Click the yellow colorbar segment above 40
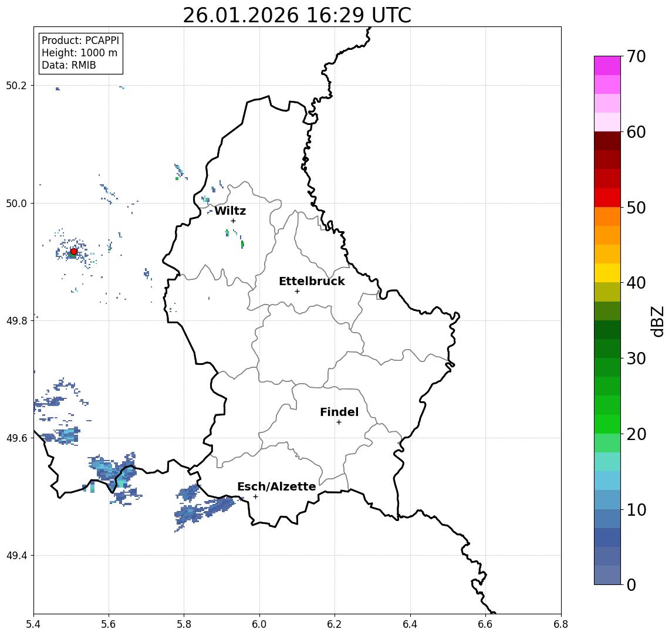The height and width of the screenshot is (636, 672). 607,273
